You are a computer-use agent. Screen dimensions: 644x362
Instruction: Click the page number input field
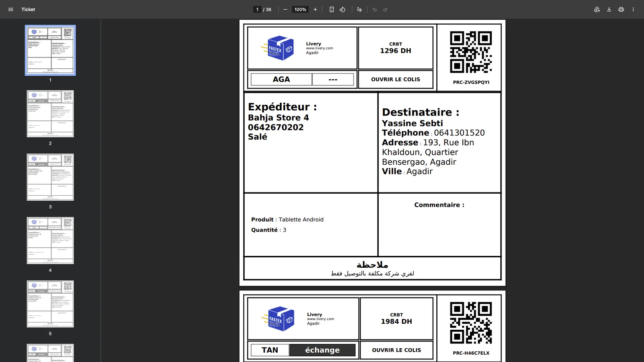point(257,9)
